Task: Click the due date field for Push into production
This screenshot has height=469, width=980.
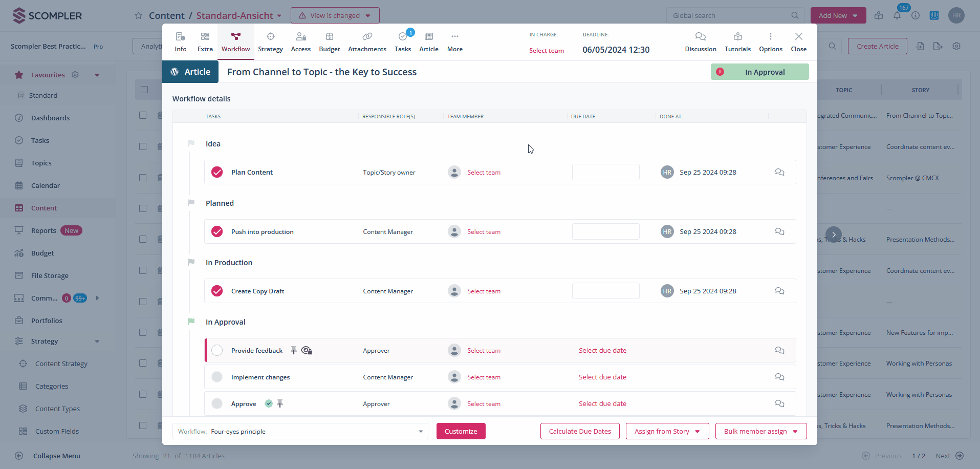Action: click(x=605, y=232)
